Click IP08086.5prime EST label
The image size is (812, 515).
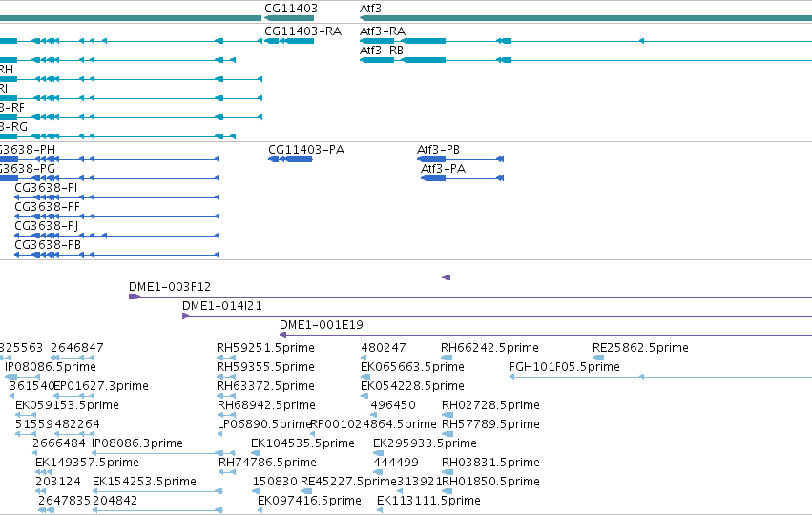point(51,367)
